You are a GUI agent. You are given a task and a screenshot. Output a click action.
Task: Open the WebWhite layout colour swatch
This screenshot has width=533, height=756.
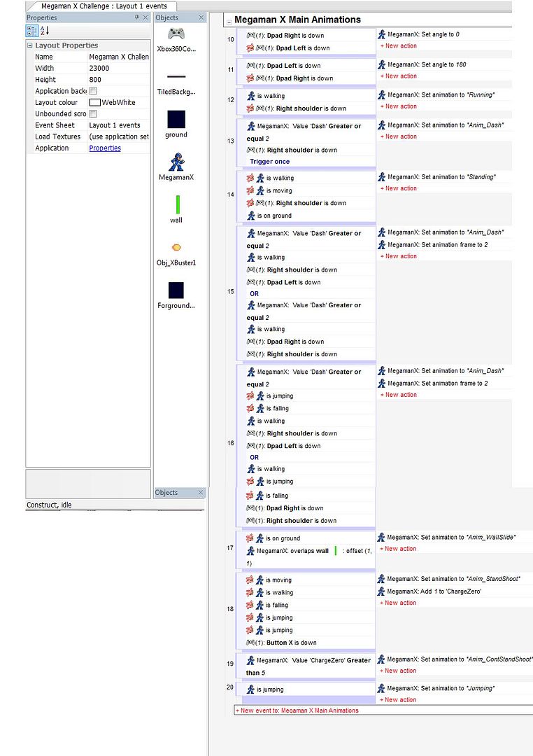[95, 102]
